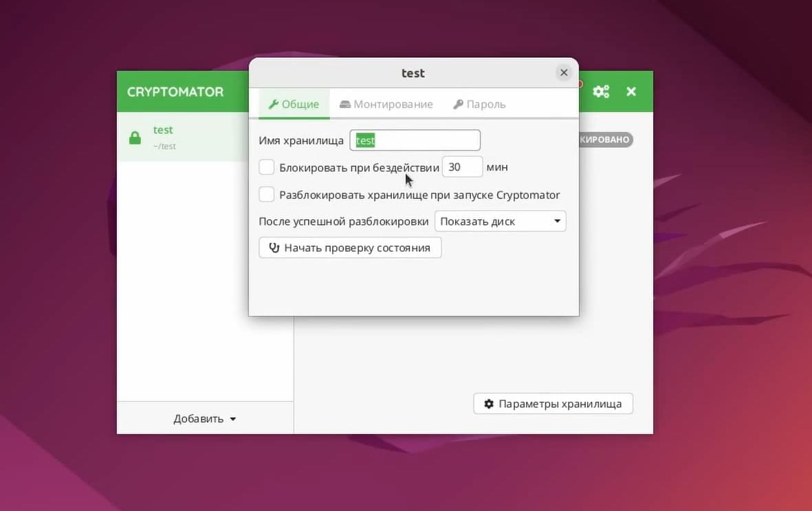
Task: Expand the Показать диск dropdown
Action: (501, 221)
